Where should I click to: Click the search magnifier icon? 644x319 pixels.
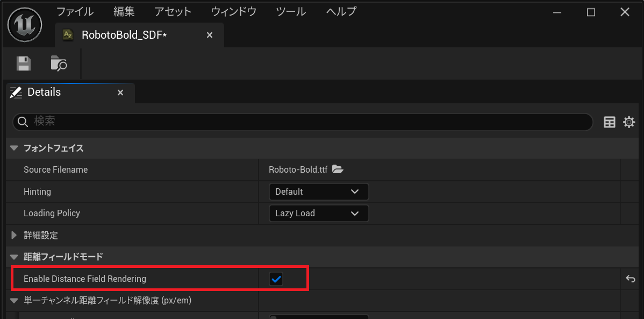23,122
